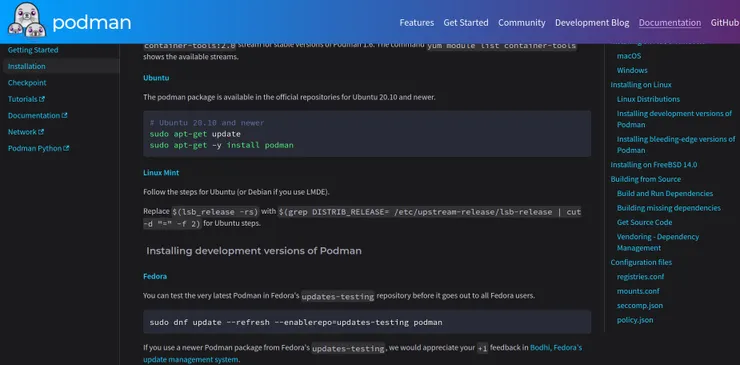
Task: Click the external-link icon beside Documentation in sidebar
Action: [65, 115]
